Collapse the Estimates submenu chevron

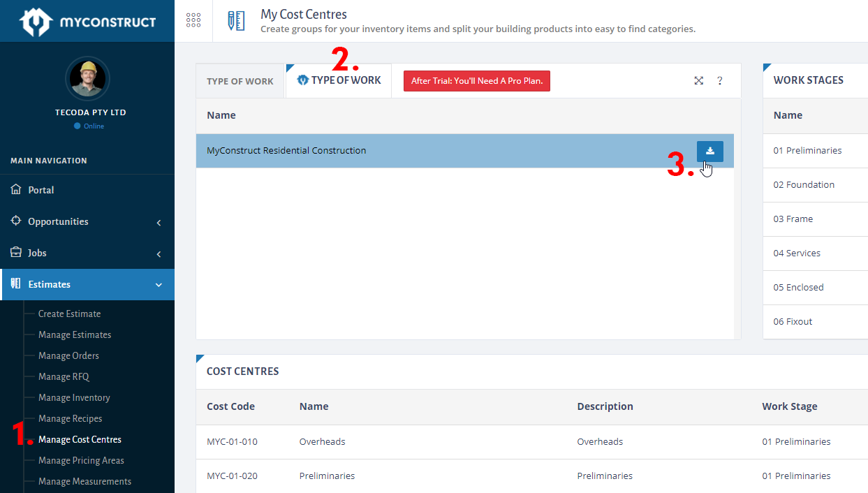click(159, 285)
